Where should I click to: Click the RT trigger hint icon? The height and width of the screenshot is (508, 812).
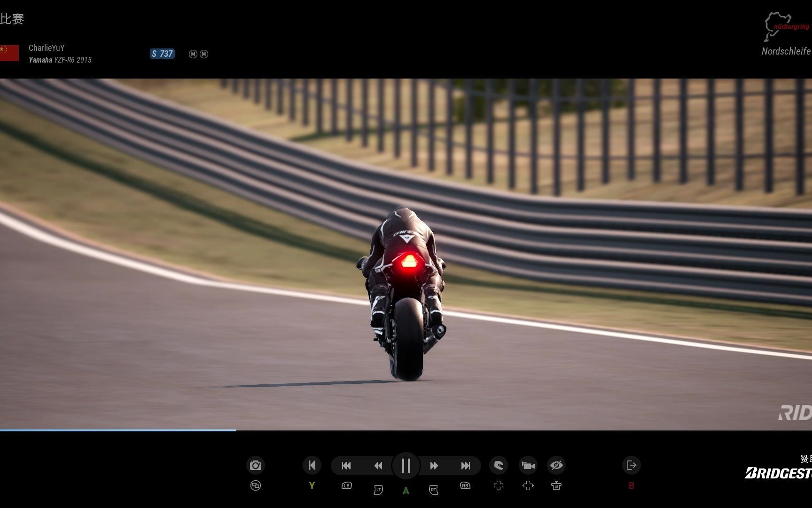(434, 490)
